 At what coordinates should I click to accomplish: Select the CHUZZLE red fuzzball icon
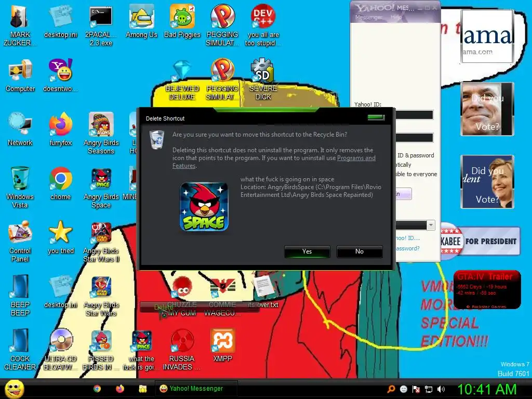(x=182, y=296)
